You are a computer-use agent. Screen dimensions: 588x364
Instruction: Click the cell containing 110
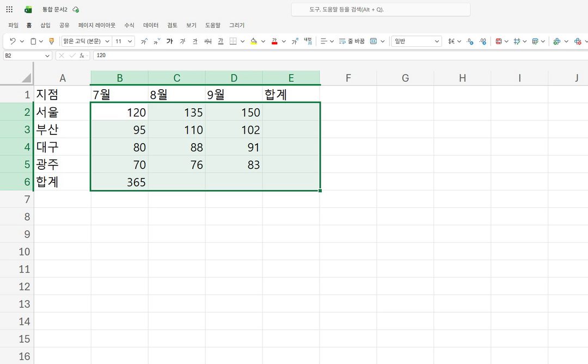(176, 129)
